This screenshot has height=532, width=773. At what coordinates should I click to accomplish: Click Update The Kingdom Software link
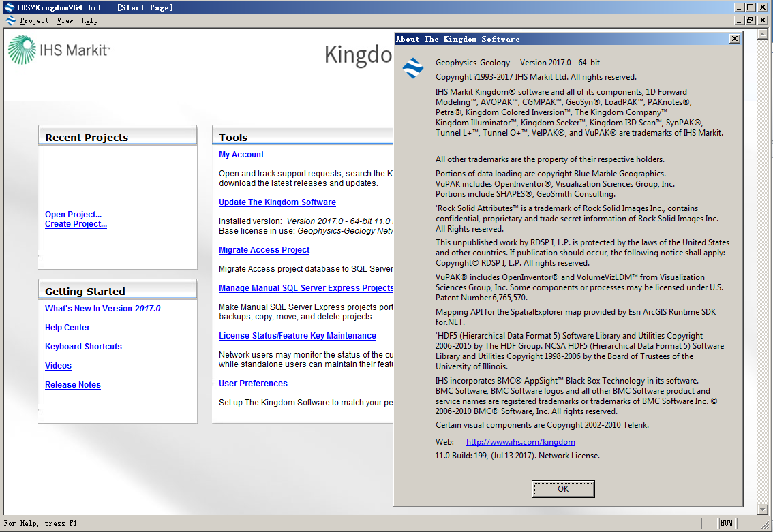277,202
